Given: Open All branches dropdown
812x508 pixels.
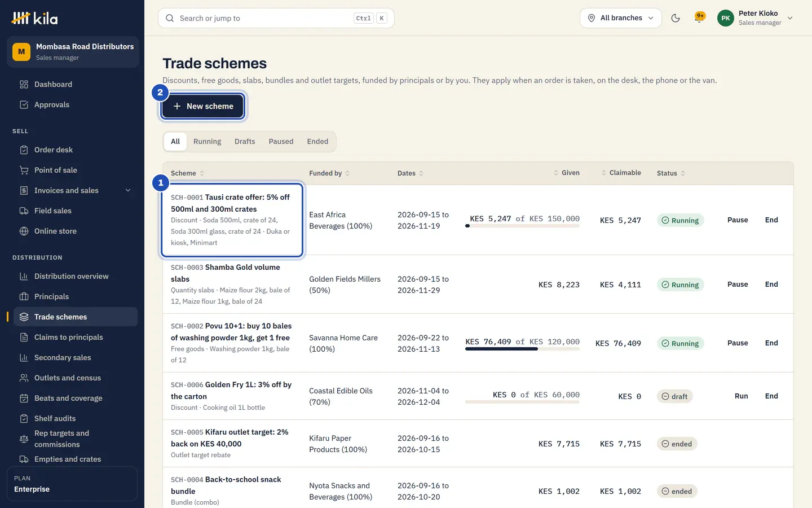Looking at the screenshot, I should point(621,18).
